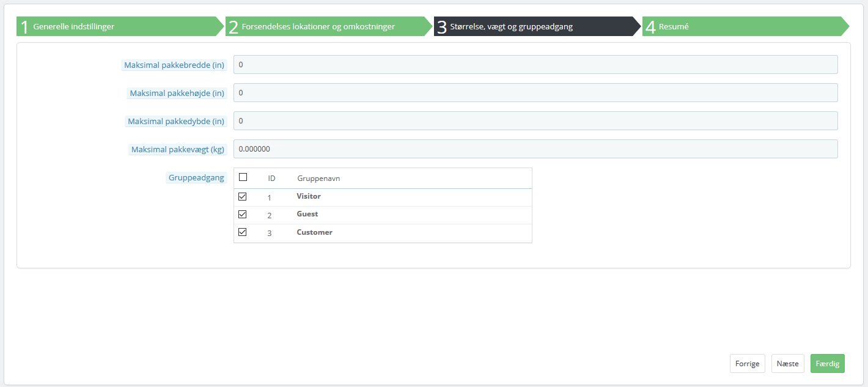Image resolution: width=868 pixels, height=387 pixels.
Task: Click the Guest group name
Action: click(307, 214)
